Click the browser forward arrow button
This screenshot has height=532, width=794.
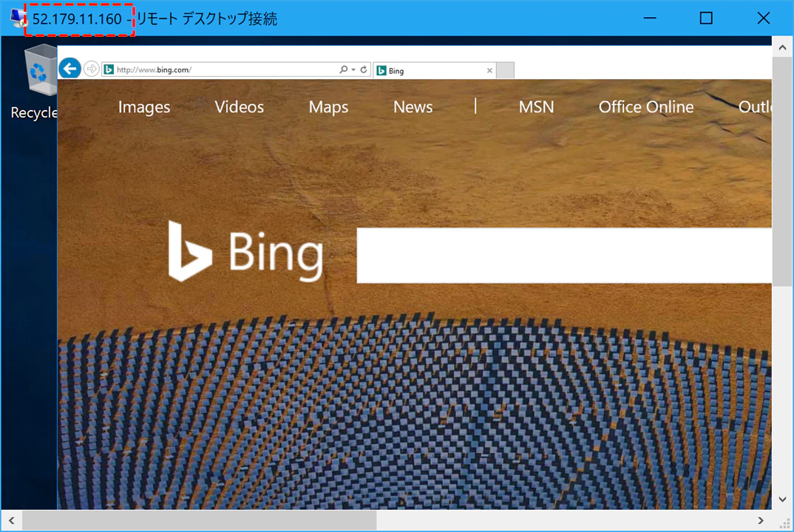click(x=91, y=69)
